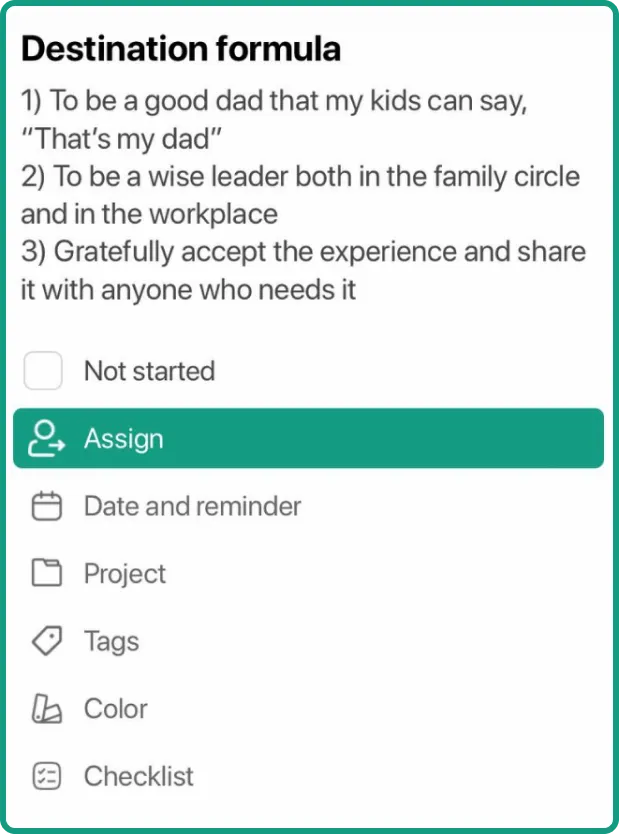Click the Project folder icon
This screenshot has width=619, height=834.
tap(46, 574)
